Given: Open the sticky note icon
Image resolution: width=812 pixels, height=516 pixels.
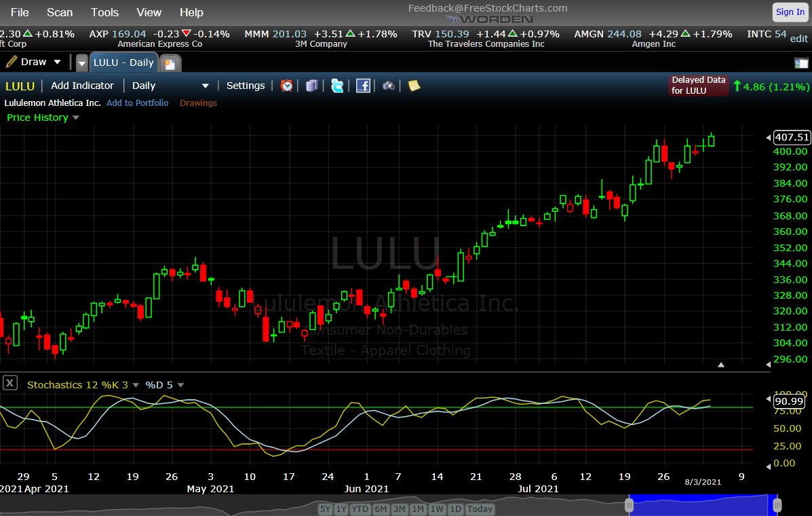Looking at the screenshot, I should [x=414, y=86].
